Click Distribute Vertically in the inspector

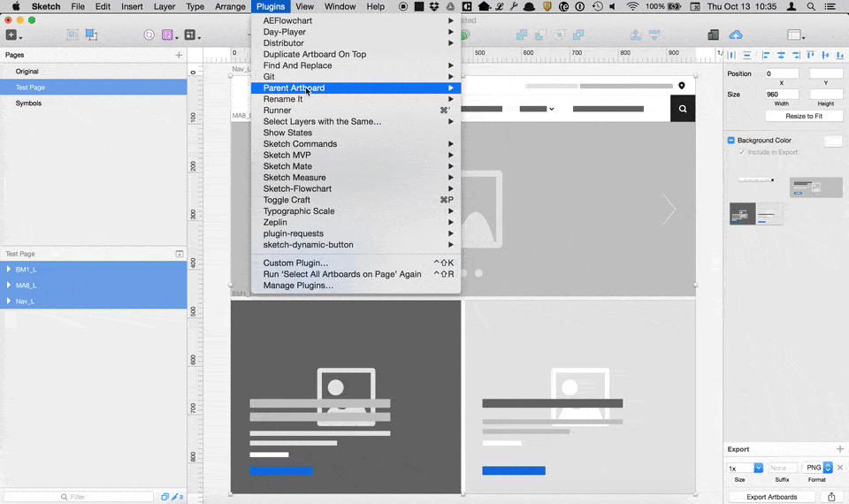click(746, 55)
